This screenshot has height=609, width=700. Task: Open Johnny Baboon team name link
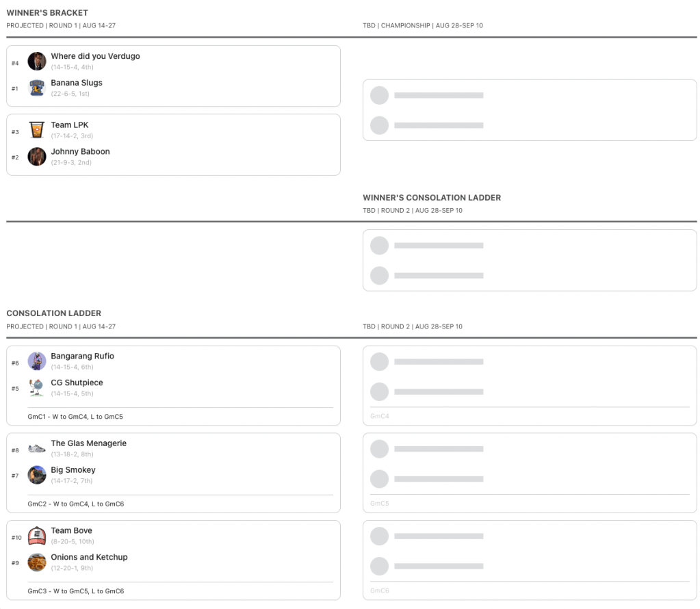(x=80, y=152)
